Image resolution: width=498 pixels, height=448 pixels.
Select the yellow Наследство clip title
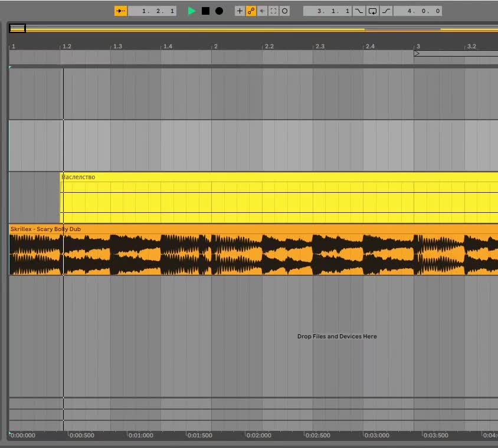coord(78,177)
